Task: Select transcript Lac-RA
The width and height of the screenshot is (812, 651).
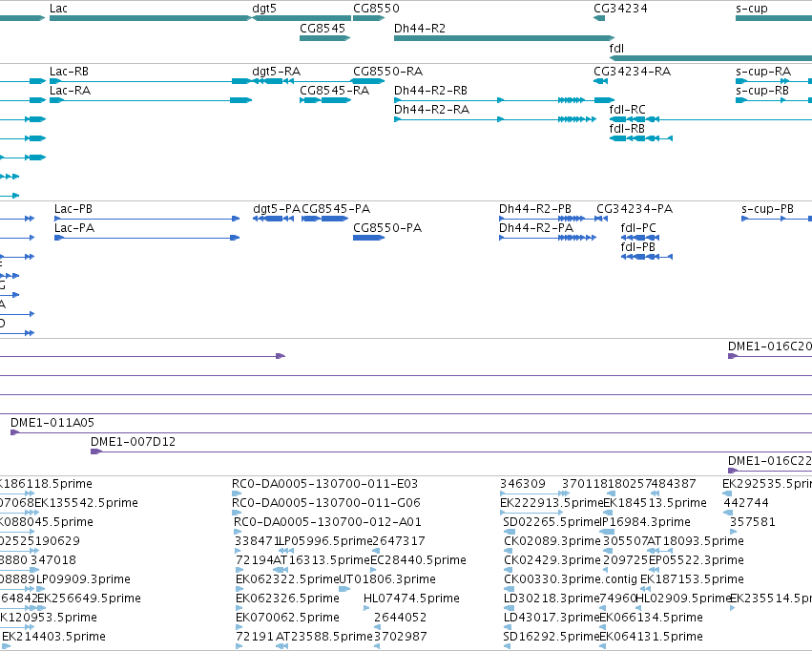Action: (150, 100)
